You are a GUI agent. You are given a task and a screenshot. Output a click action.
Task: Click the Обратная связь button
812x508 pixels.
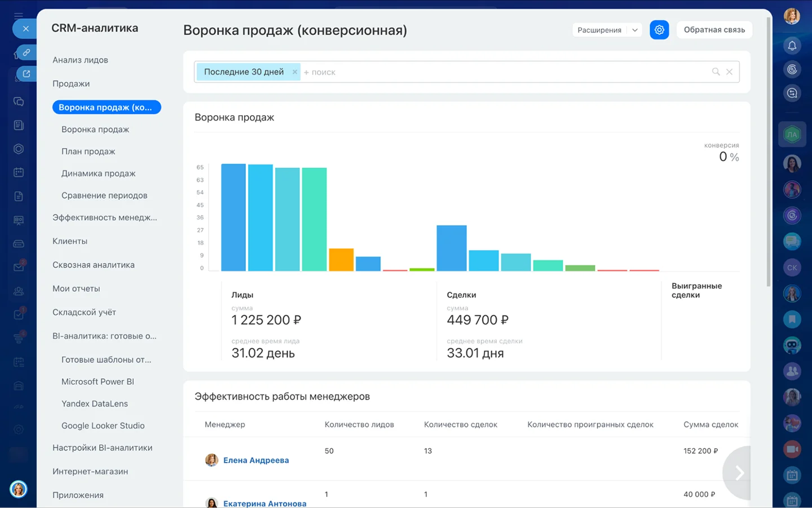click(x=714, y=30)
